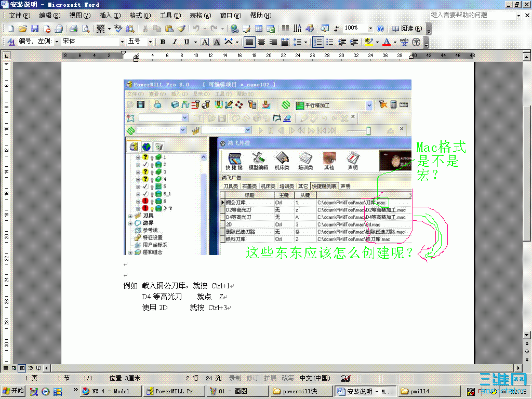Image resolution: width=532 pixels, height=399 pixels.
Task: Open the 插入(I) menu
Action: 110,15
